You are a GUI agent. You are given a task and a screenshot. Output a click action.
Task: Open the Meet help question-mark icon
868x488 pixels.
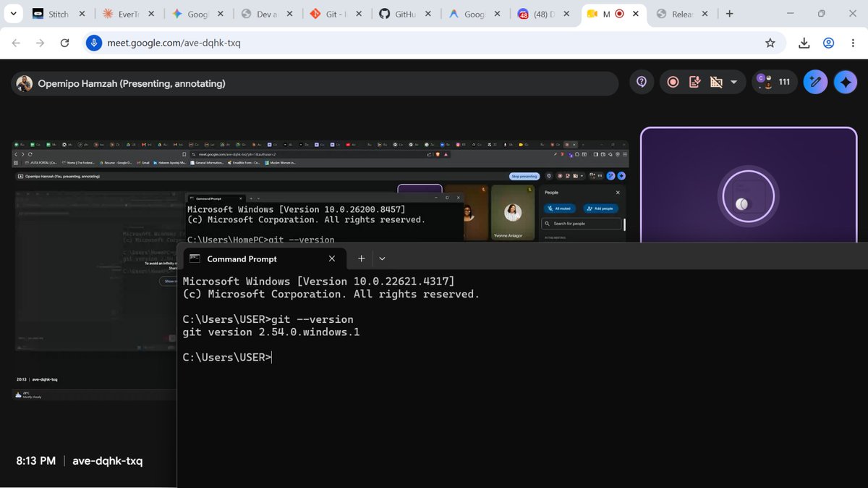[641, 83]
